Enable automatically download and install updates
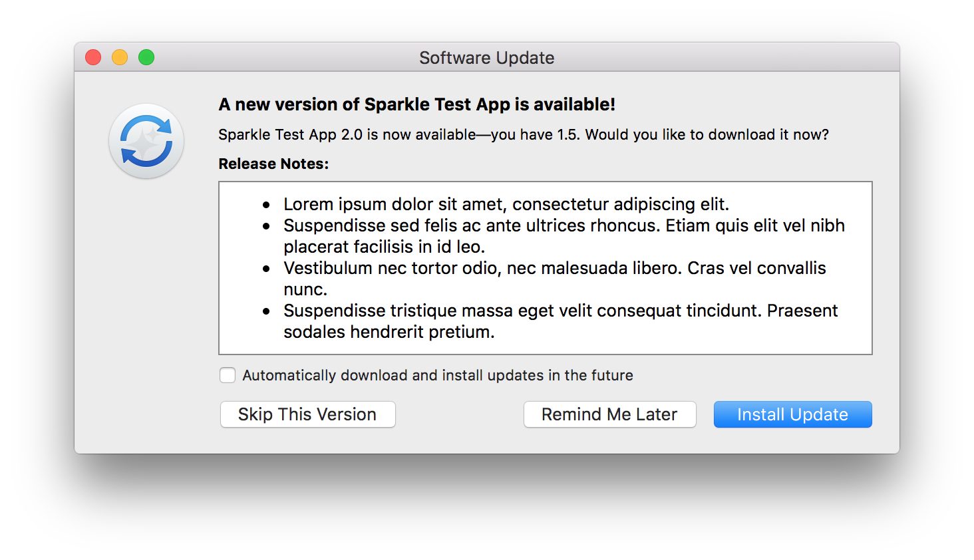The image size is (974, 560). pos(227,375)
